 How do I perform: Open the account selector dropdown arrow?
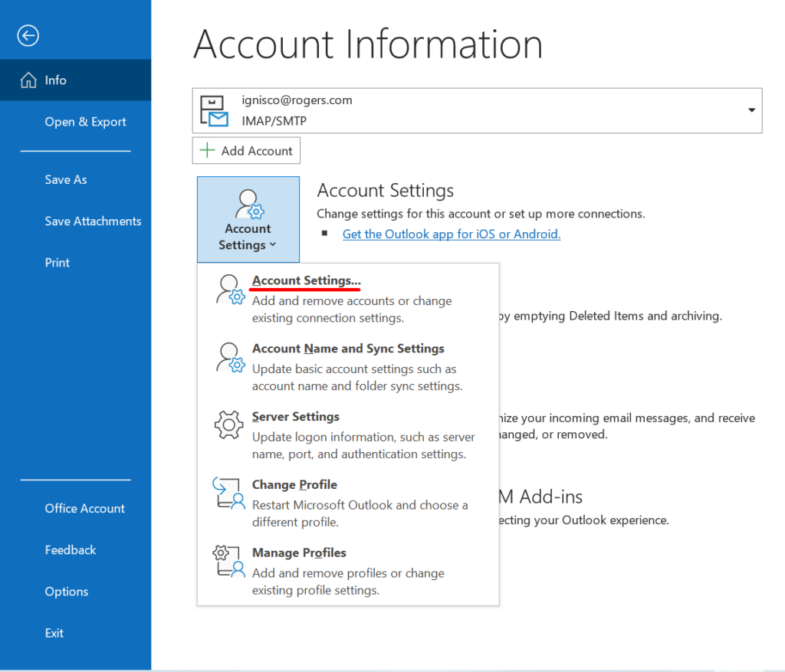click(751, 110)
